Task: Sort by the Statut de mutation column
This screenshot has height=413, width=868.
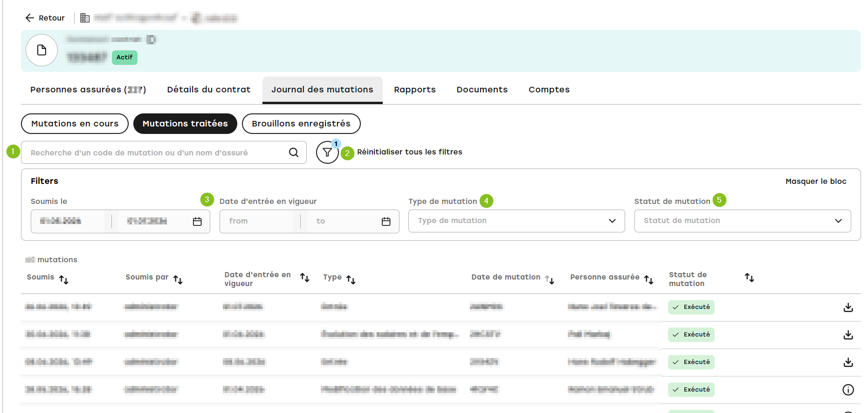Action: tap(750, 278)
